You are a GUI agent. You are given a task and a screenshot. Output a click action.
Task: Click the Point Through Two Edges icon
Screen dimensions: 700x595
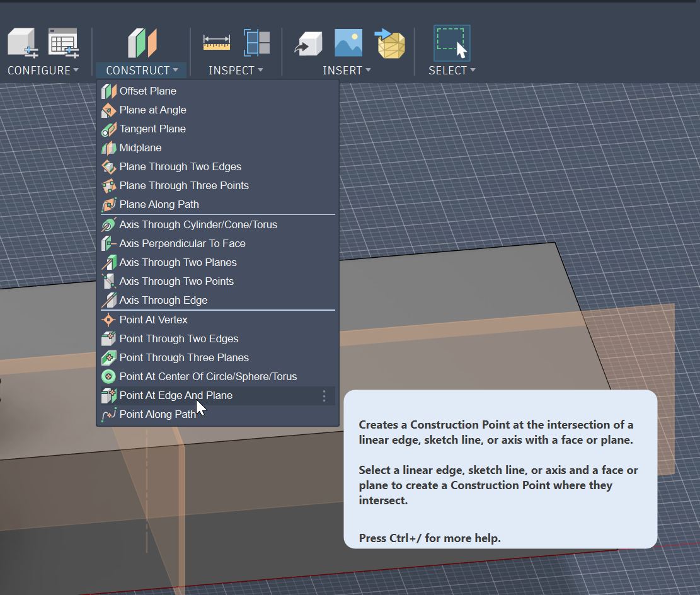tap(108, 338)
